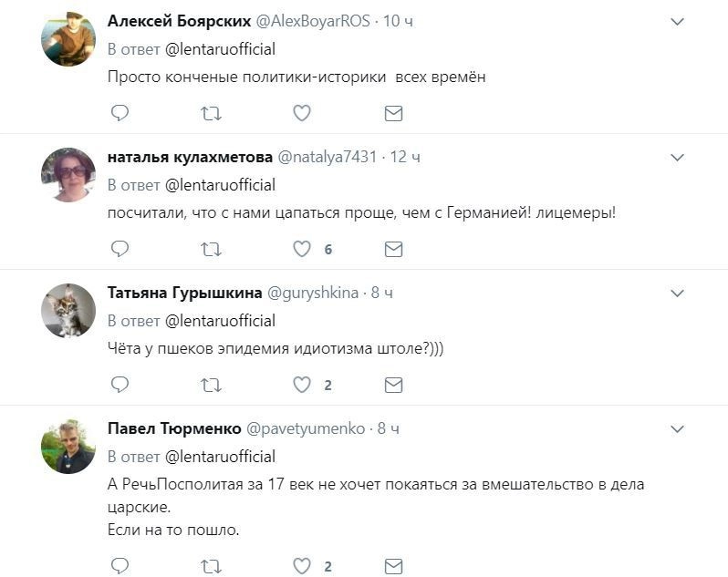Open the @lentaruofficial link in Павел Тюрменко's reply
This screenshot has height=577, width=728.
pos(220,456)
